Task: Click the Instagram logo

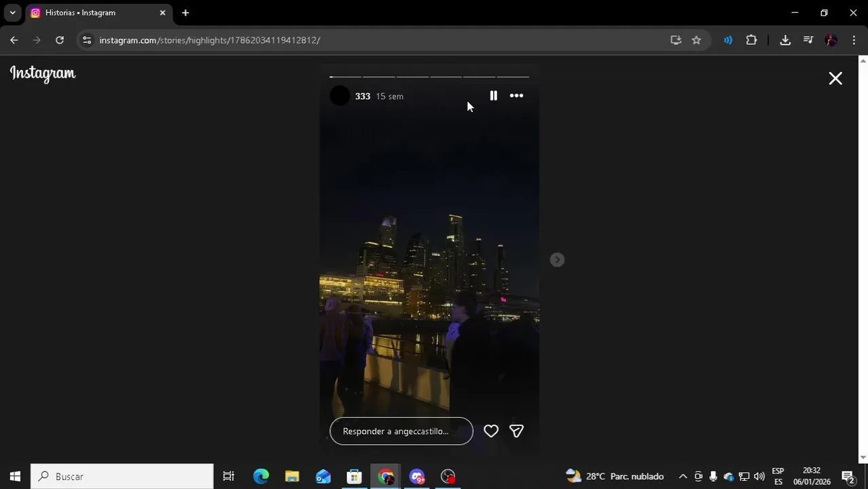Action: pos(43,73)
